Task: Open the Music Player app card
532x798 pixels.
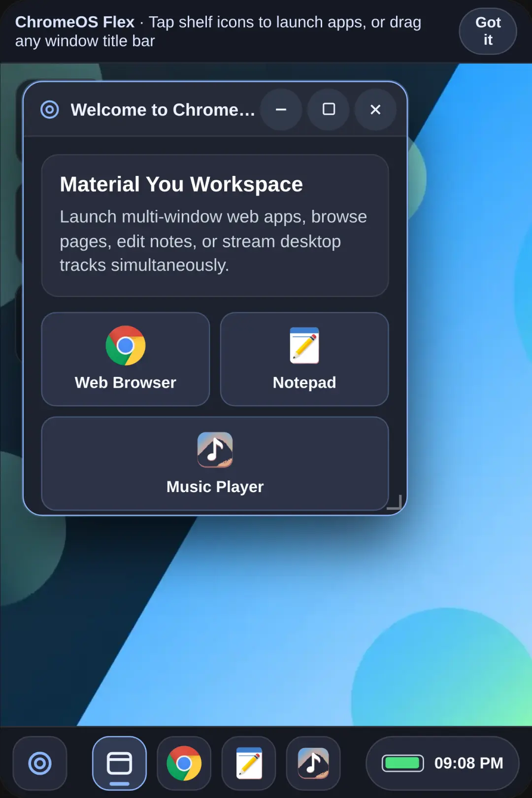Action: pos(215,464)
